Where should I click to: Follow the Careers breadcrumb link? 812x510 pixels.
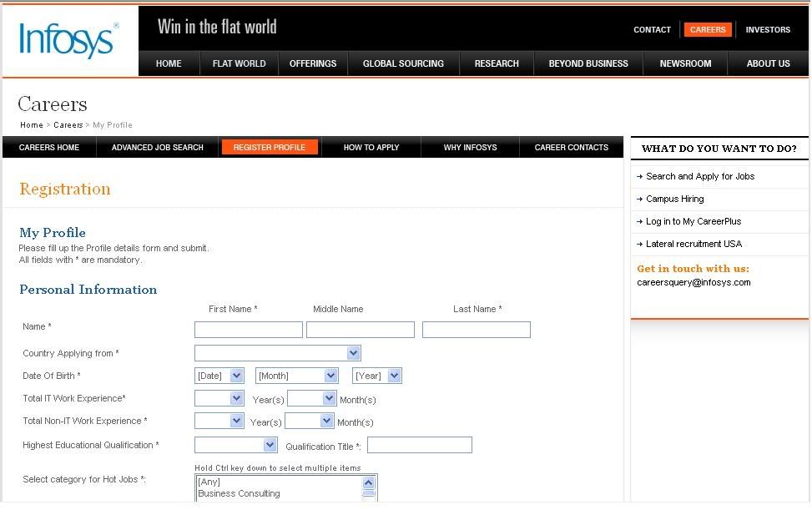(68, 125)
